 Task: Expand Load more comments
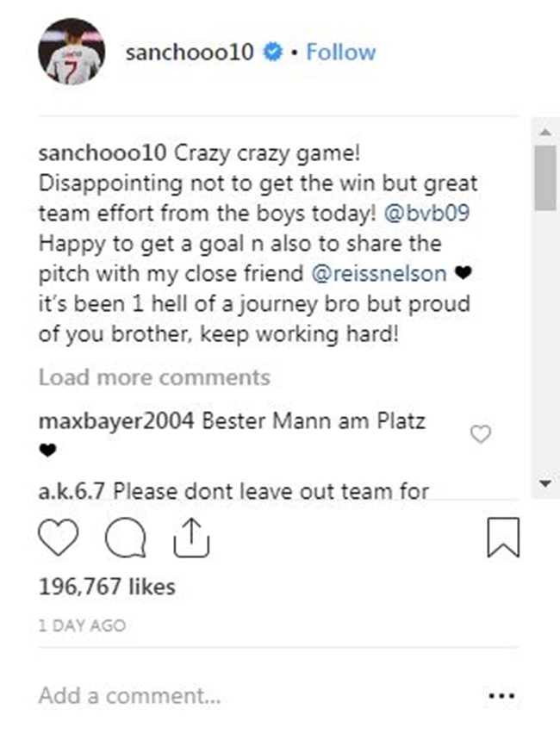tap(154, 377)
